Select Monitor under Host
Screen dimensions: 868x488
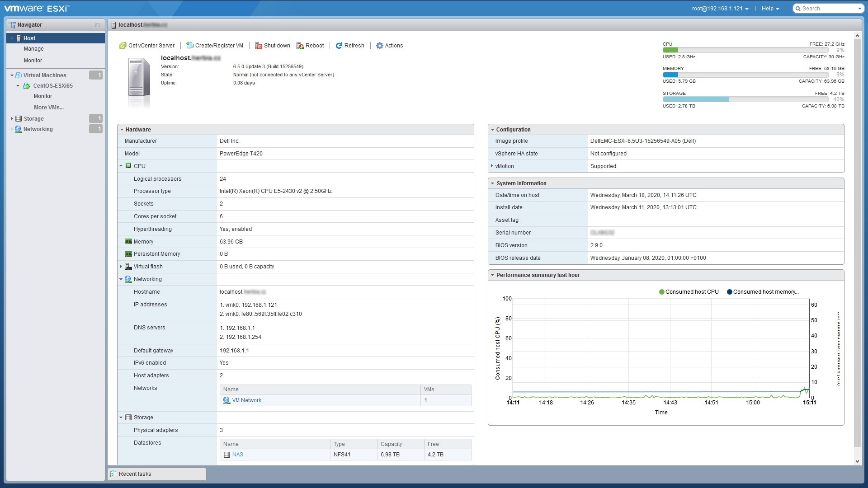pos(33,61)
